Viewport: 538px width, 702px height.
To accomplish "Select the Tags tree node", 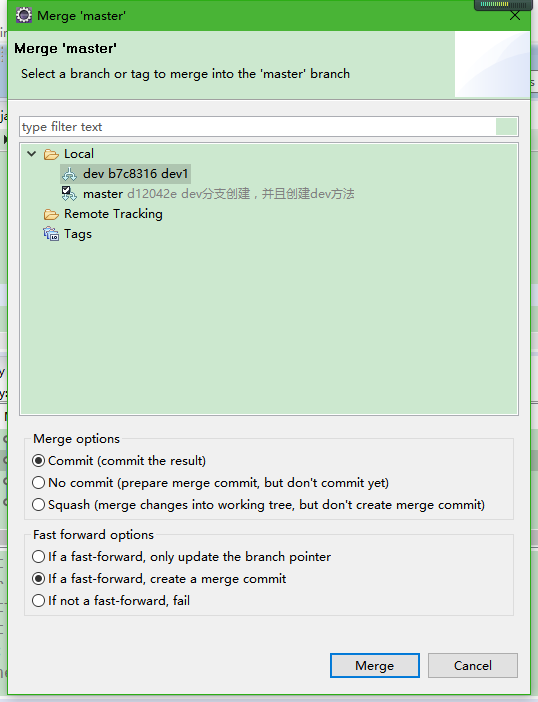I will pyautogui.click(x=78, y=234).
